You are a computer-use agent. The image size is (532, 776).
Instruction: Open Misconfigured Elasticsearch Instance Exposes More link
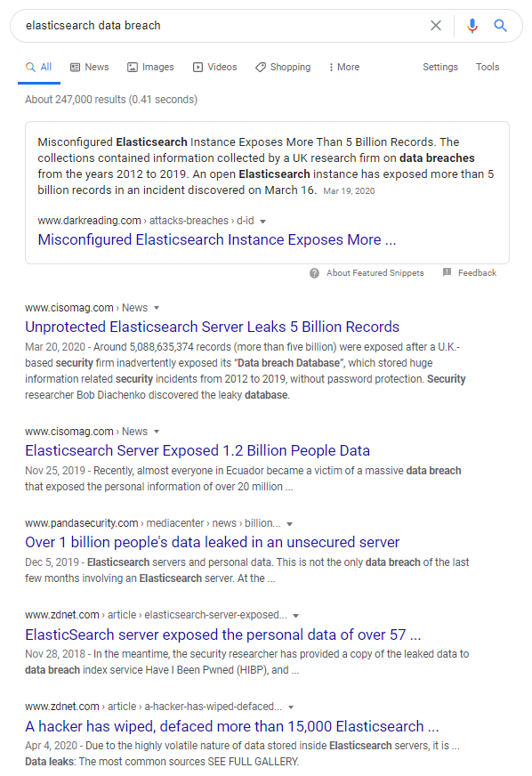click(217, 239)
